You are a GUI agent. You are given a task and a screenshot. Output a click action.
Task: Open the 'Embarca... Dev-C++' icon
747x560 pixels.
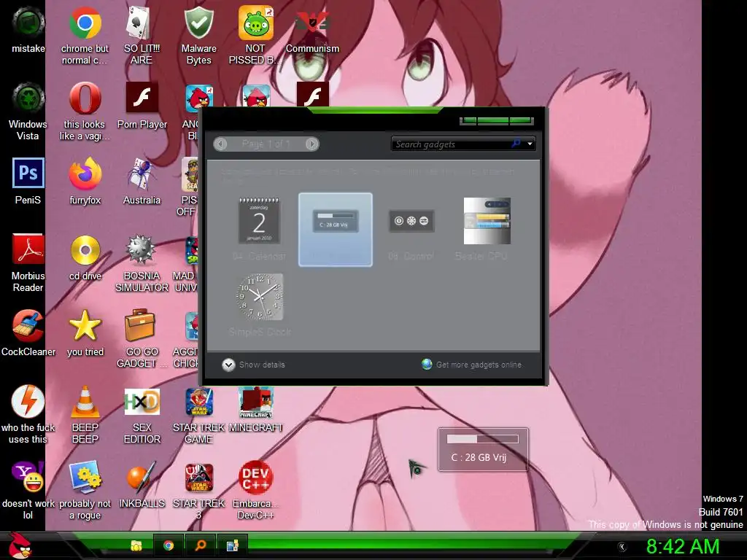point(255,491)
